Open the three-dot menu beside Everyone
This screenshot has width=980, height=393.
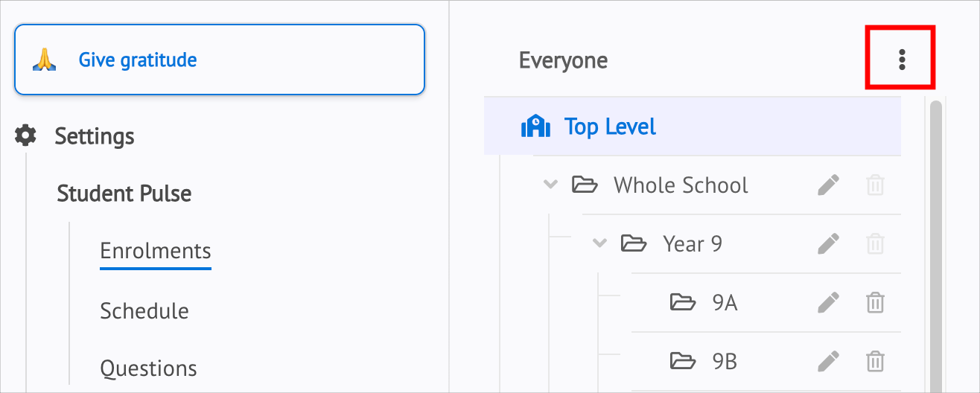[x=901, y=60]
